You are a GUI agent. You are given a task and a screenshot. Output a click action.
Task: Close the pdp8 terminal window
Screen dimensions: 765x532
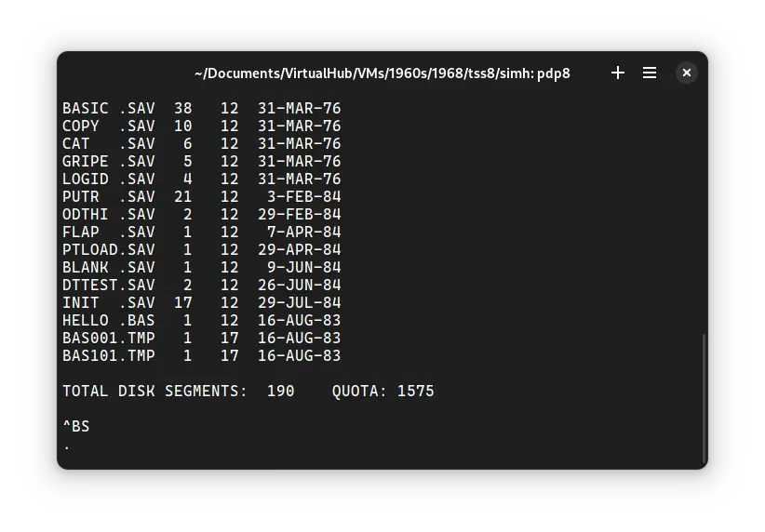[686, 73]
